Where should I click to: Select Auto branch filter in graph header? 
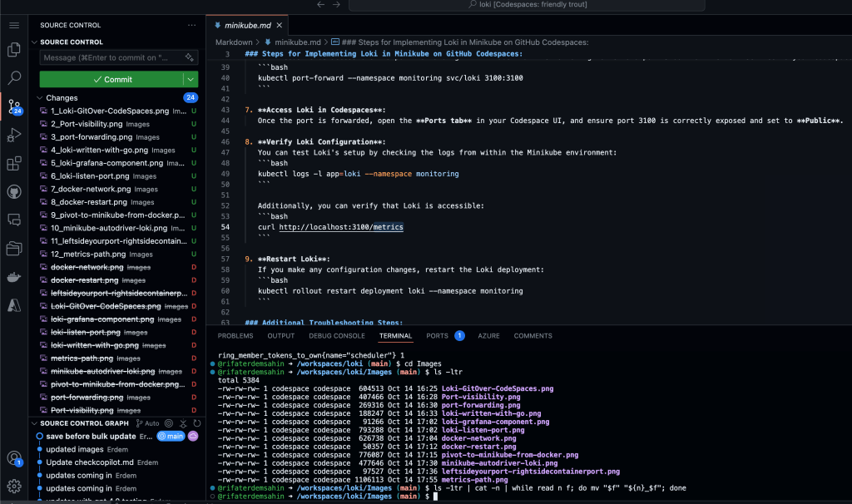click(x=147, y=423)
